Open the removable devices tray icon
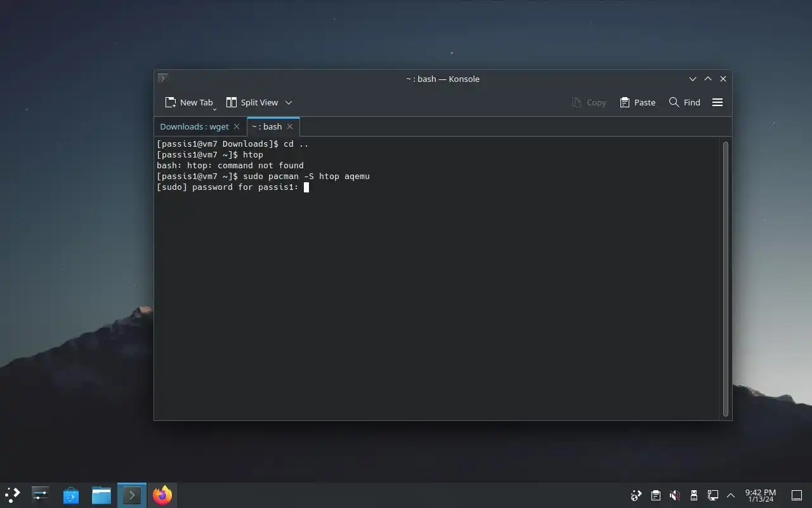Screen dimensions: 812x508 click(x=694, y=495)
